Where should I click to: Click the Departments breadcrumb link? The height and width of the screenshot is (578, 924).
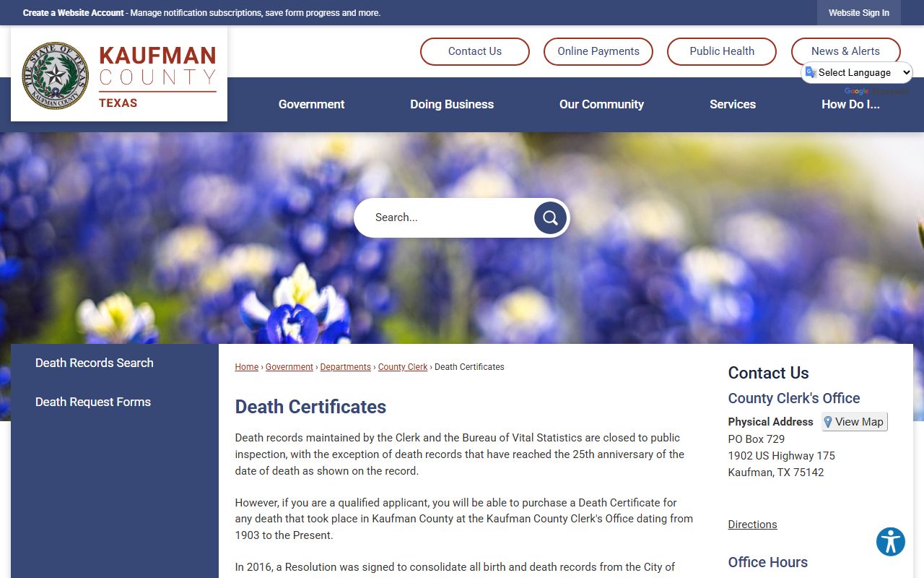(346, 367)
